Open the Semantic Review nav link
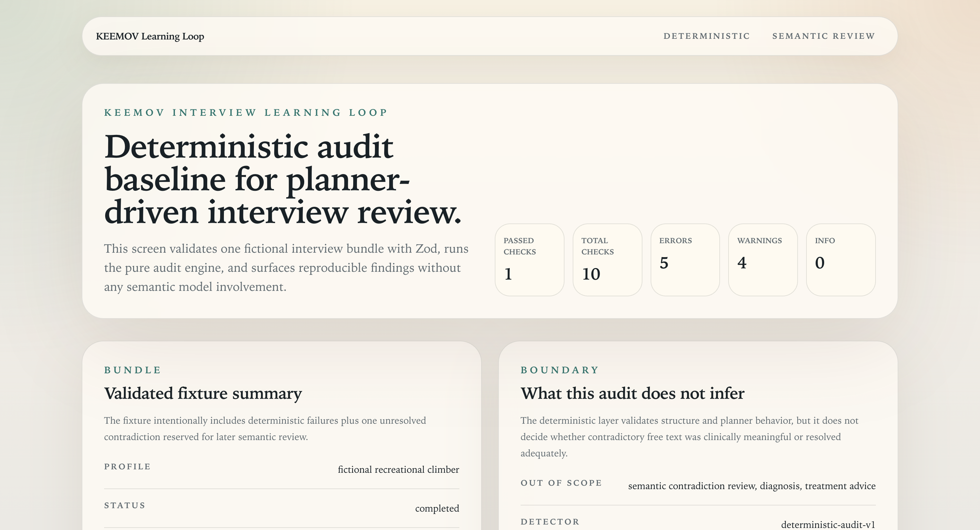This screenshot has height=530, width=980. [x=823, y=36]
